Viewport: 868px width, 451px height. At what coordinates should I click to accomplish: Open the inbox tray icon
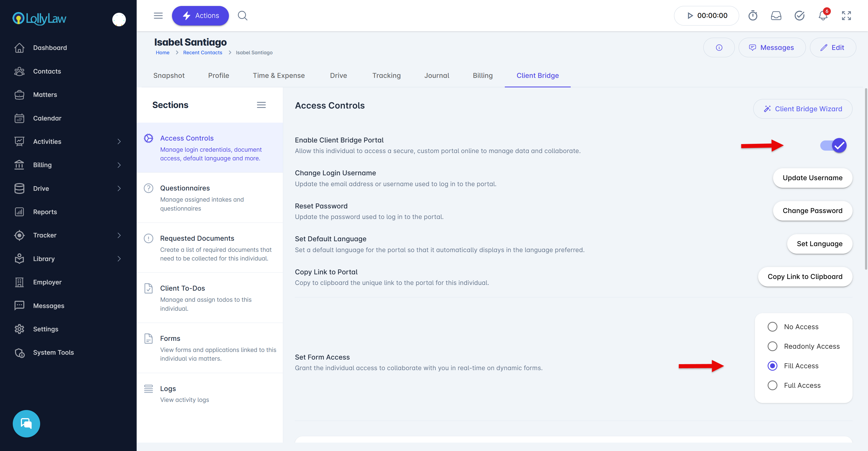pos(776,16)
